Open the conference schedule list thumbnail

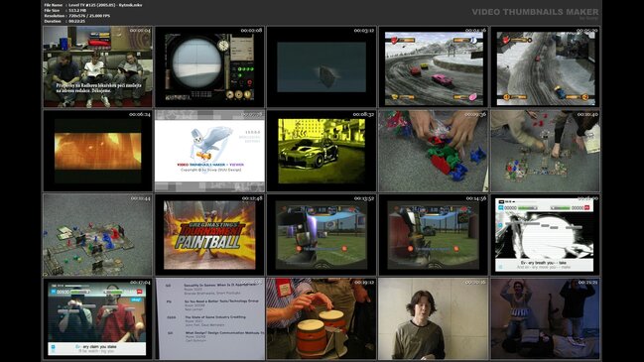[x=209, y=318]
